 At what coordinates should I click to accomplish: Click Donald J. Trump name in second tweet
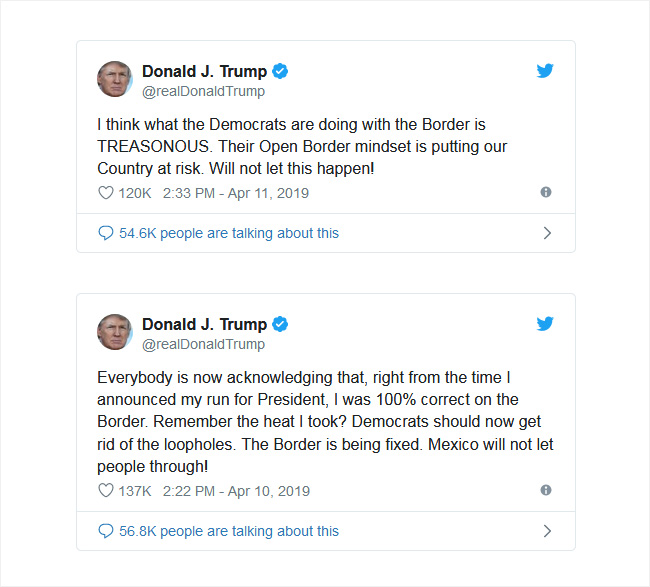pyautogui.click(x=204, y=324)
